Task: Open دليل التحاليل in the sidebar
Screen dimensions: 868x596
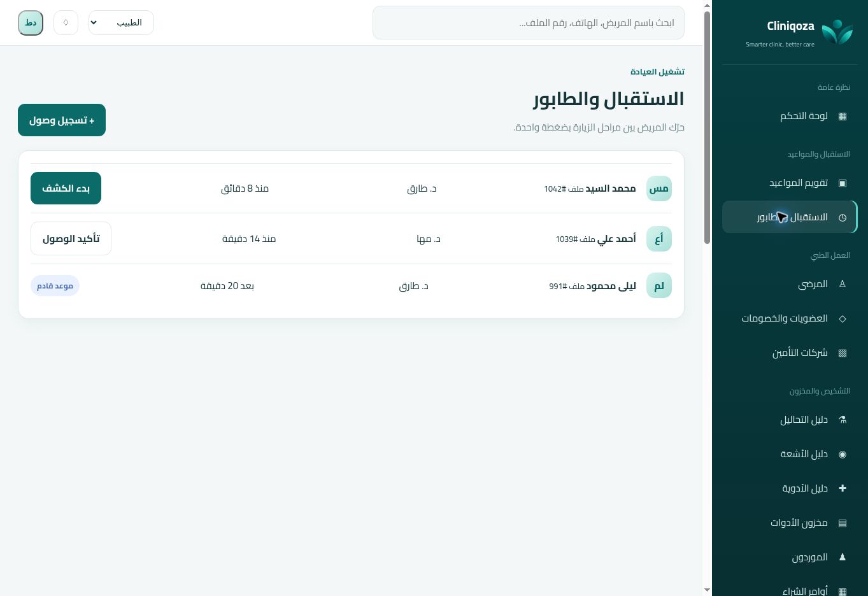Action: (x=790, y=420)
